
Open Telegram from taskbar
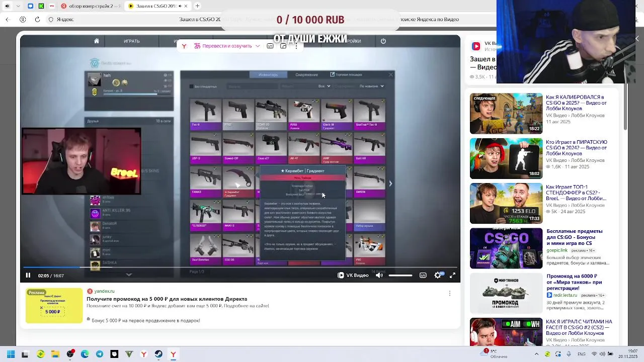pyautogui.click(x=100, y=354)
